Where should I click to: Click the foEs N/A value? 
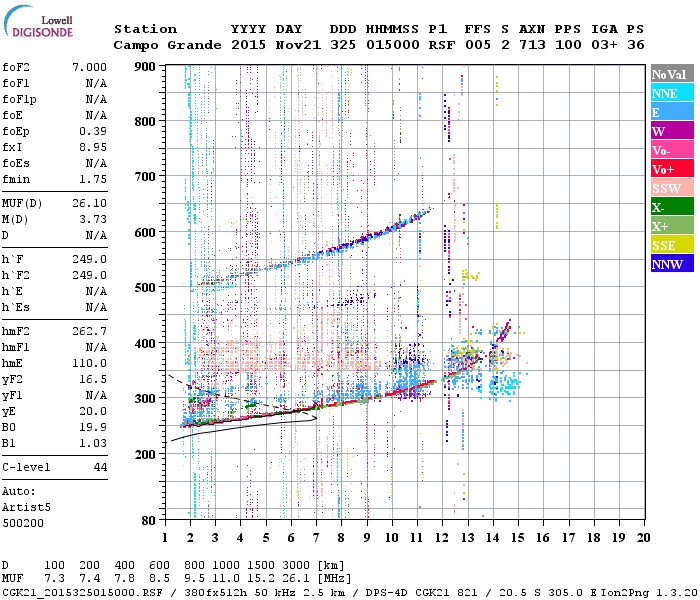coord(96,163)
